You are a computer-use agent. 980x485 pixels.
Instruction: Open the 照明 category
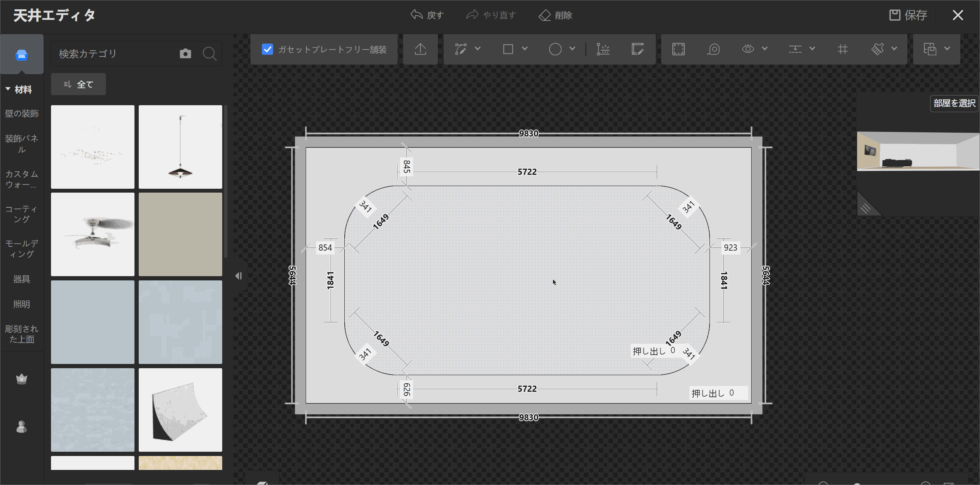point(22,304)
